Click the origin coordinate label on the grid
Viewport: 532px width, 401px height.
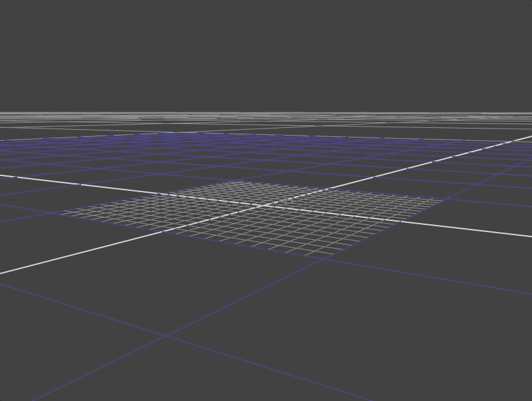click(x=287, y=201)
